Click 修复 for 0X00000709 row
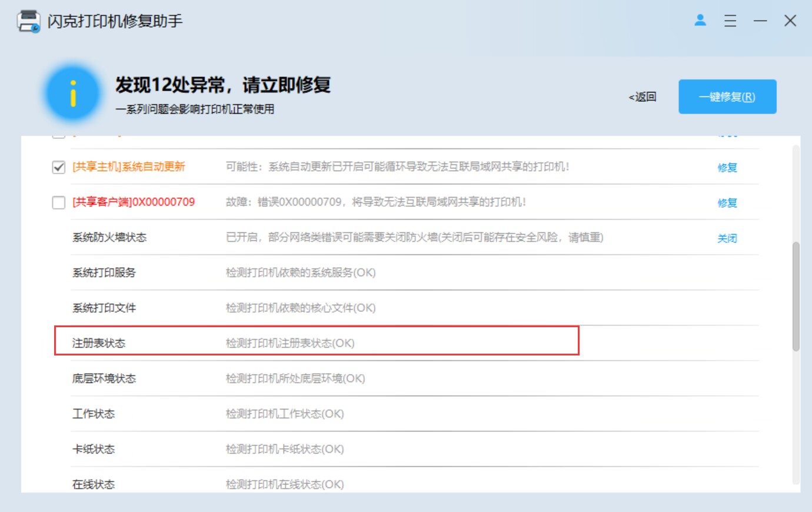 coord(727,203)
